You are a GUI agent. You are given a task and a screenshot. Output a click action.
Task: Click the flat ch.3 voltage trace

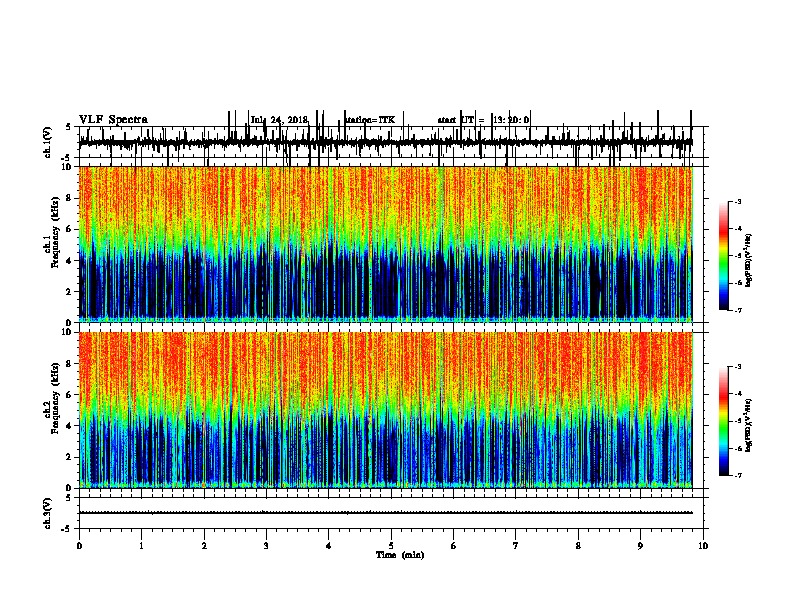point(386,513)
